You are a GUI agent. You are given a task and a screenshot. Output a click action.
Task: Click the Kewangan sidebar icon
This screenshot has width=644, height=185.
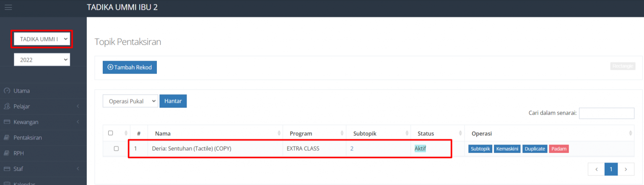(7, 122)
